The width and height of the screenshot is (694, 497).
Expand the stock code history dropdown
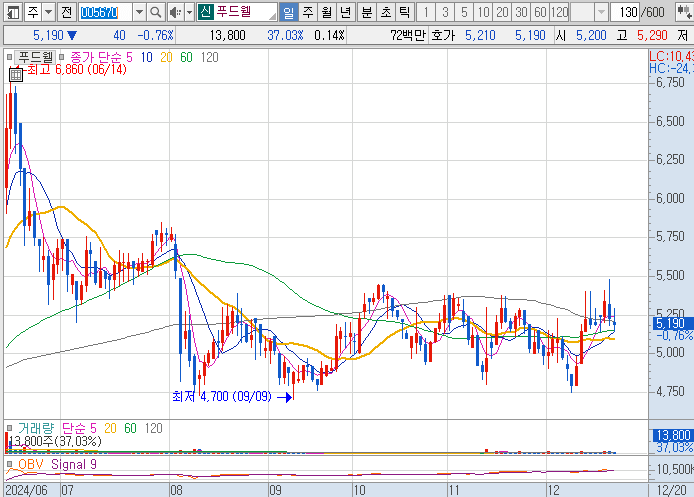pos(139,12)
